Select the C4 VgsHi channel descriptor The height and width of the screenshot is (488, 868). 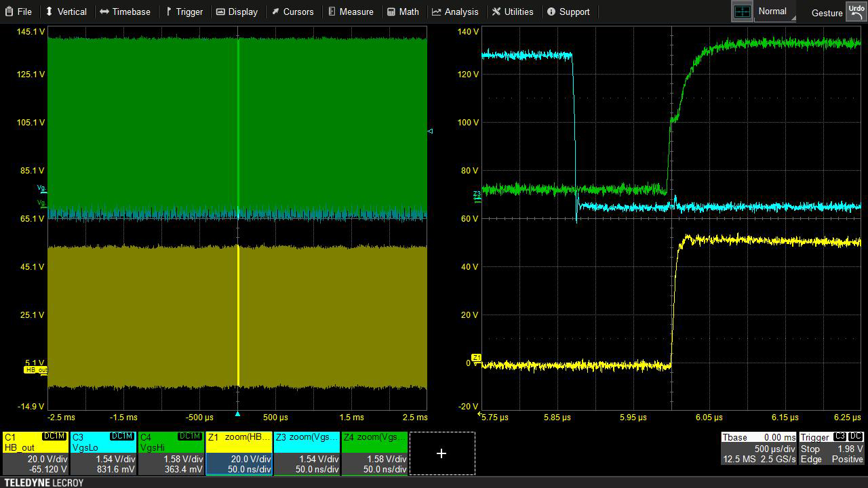(x=171, y=453)
